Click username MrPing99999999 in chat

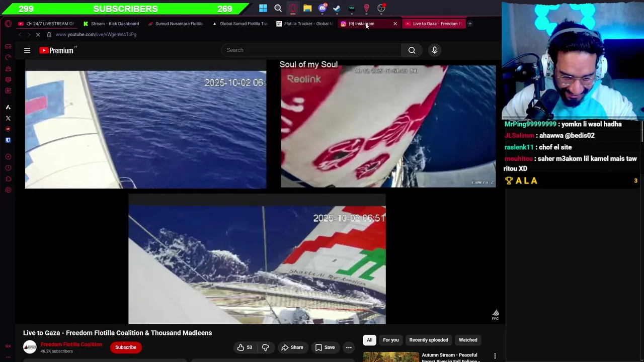point(530,124)
